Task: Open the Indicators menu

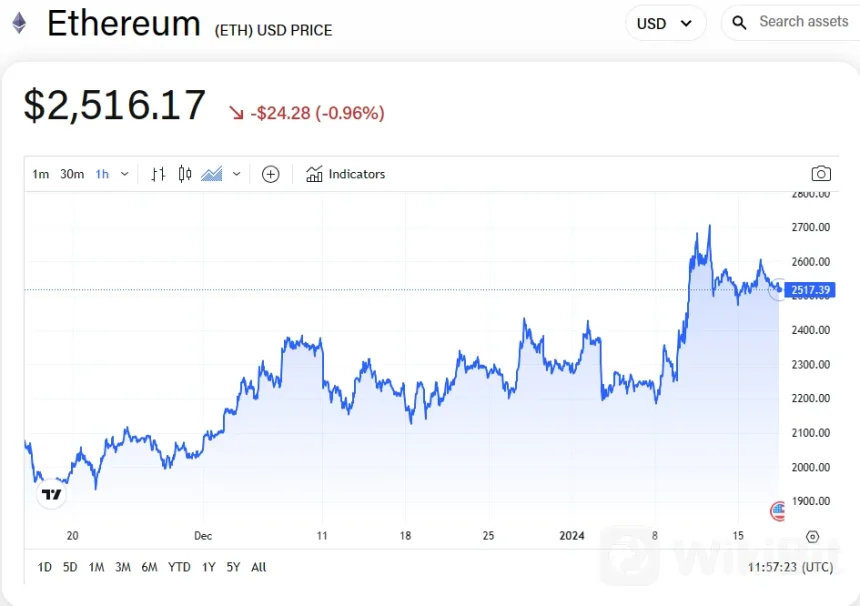Action: (345, 174)
